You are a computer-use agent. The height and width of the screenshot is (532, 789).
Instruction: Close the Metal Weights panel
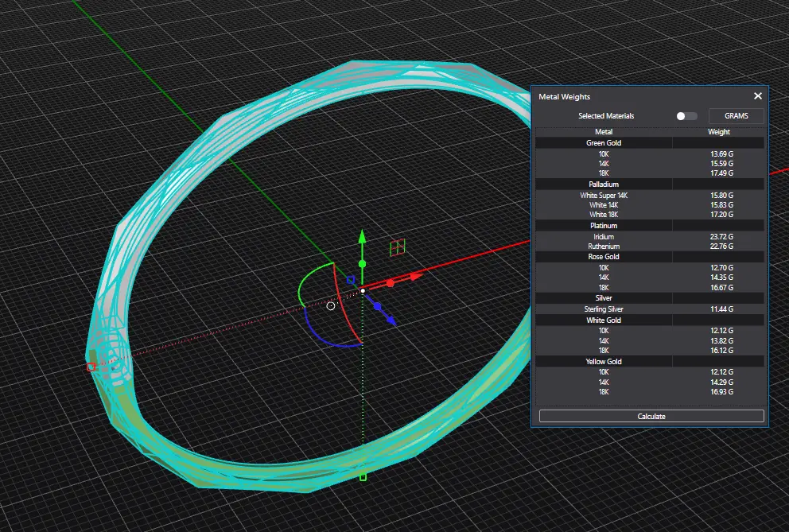coord(758,96)
